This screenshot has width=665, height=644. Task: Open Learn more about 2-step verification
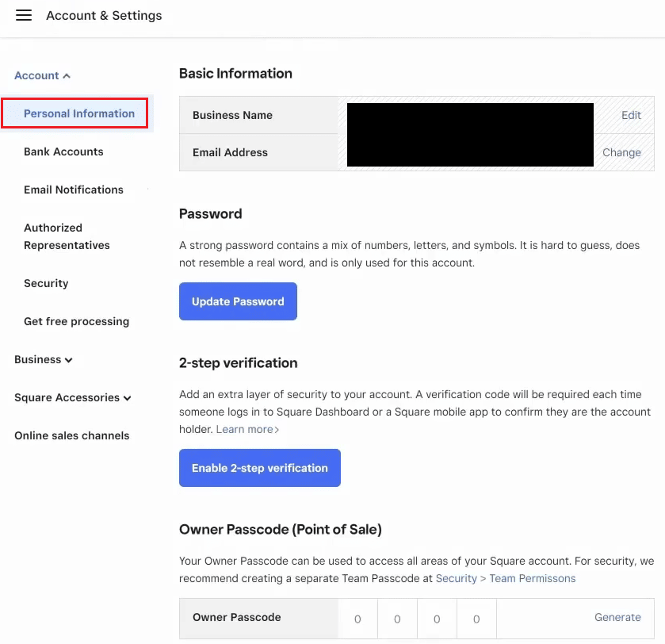click(247, 429)
